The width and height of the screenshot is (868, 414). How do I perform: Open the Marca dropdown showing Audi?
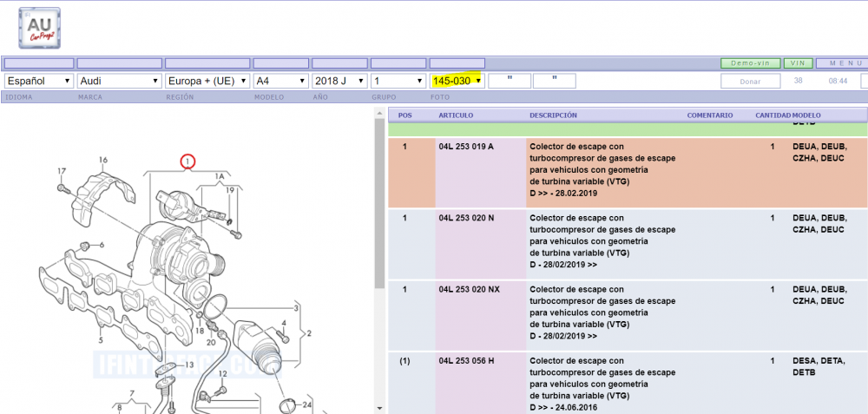[120, 81]
